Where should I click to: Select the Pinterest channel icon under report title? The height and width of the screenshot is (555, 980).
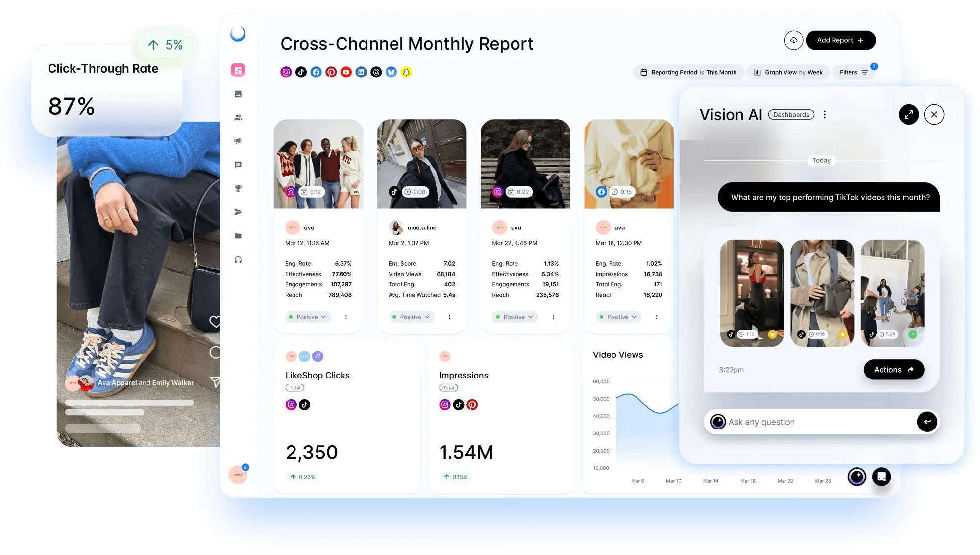[331, 72]
